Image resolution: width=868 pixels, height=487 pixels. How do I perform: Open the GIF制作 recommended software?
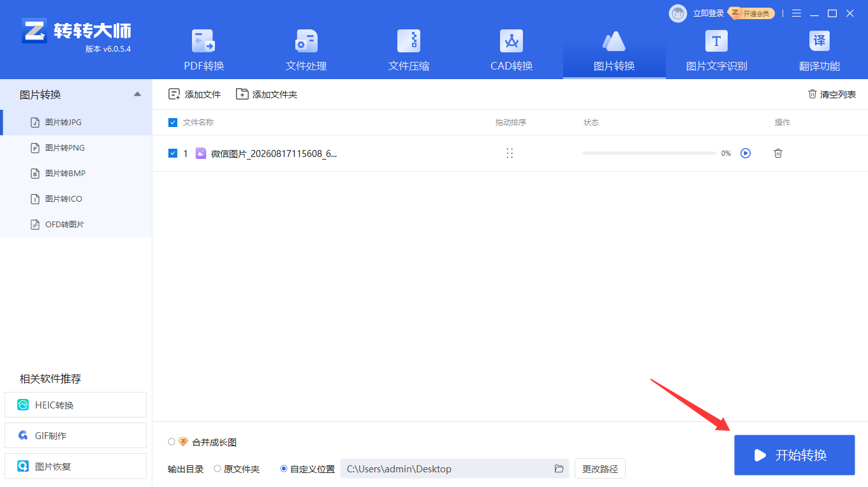pyautogui.click(x=75, y=435)
